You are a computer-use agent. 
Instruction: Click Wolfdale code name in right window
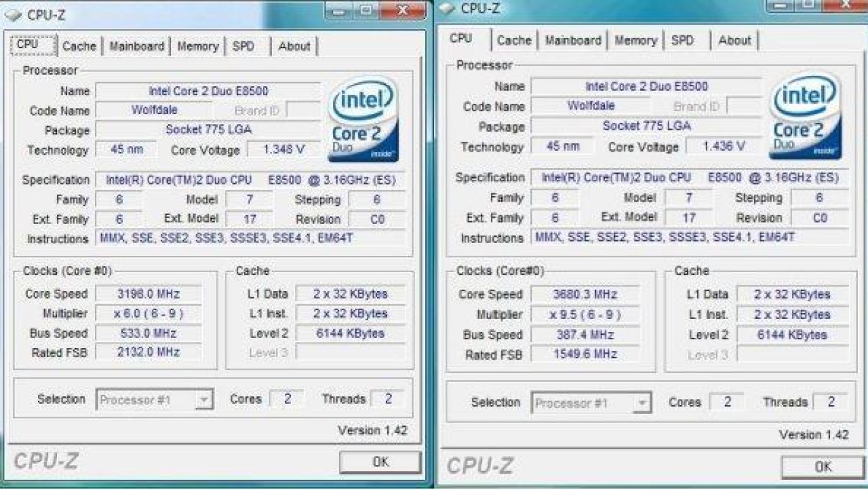(x=590, y=106)
